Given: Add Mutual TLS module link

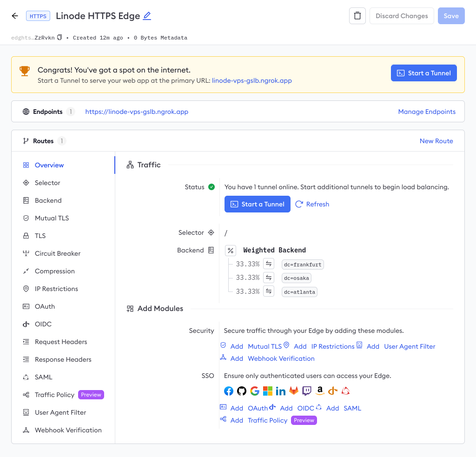Looking at the screenshot, I should tap(256, 346).
